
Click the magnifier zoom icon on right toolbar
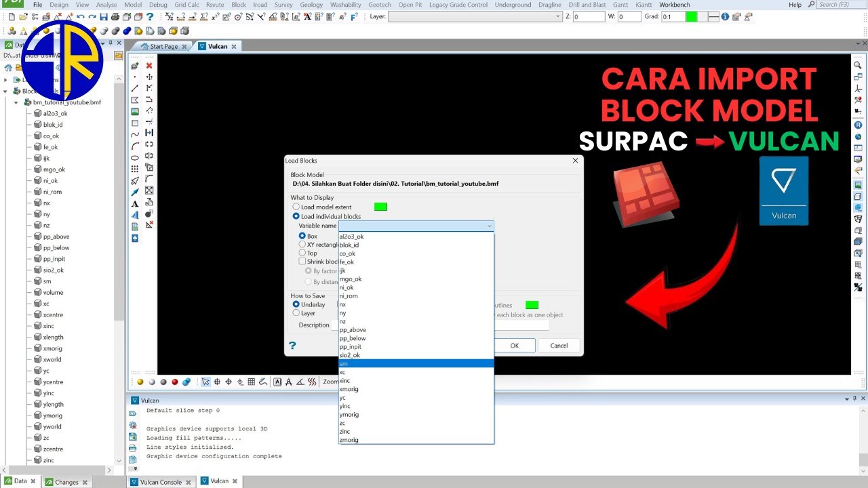tap(858, 65)
